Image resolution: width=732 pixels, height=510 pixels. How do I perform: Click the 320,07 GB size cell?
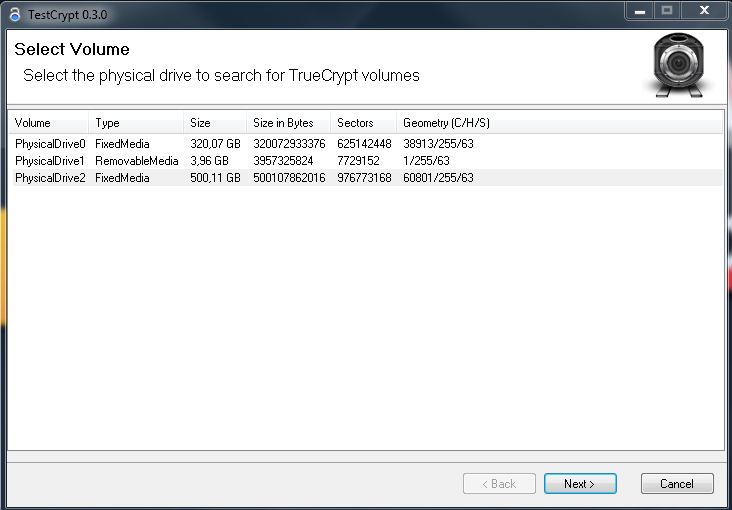215,143
